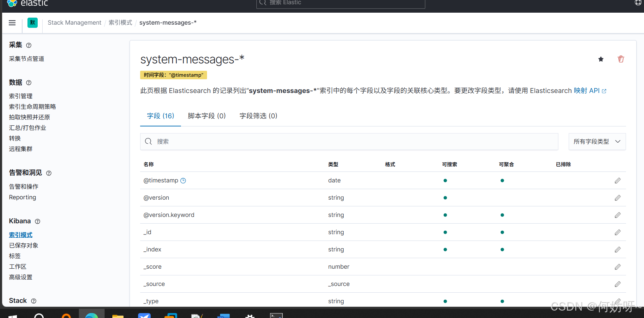644x318 pixels.
Task: Open the 所有字段类型 dropdown
Action: (x=597, y=142)
